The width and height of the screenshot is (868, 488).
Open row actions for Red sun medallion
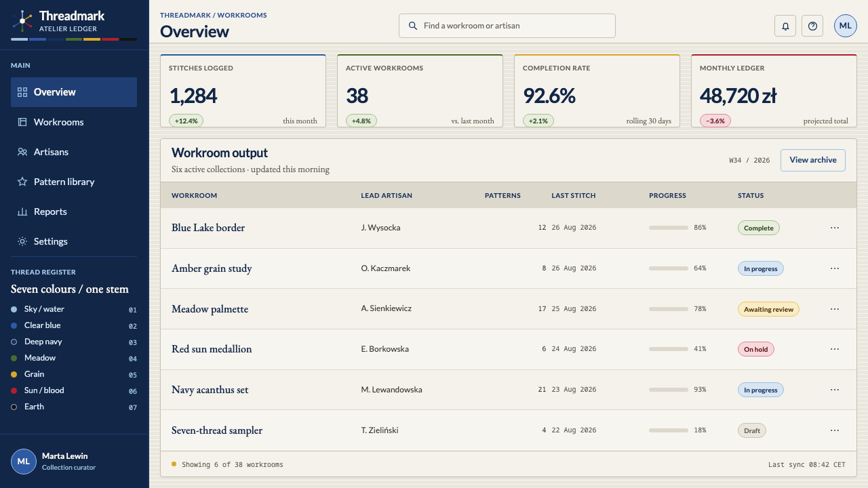835,349
